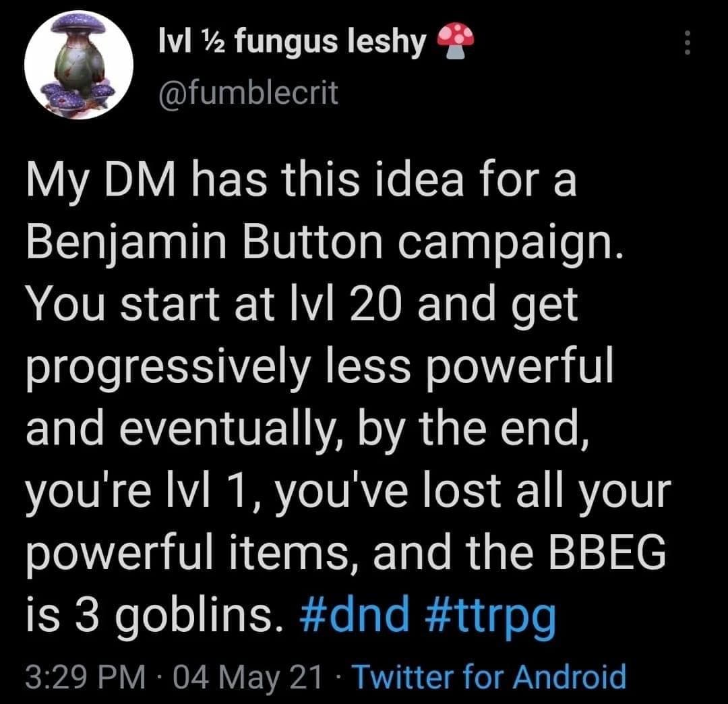This screenshot has width=728, height=704.
Task: Click display name lvl ½ fungus leshy
Action: click(292, 42)
